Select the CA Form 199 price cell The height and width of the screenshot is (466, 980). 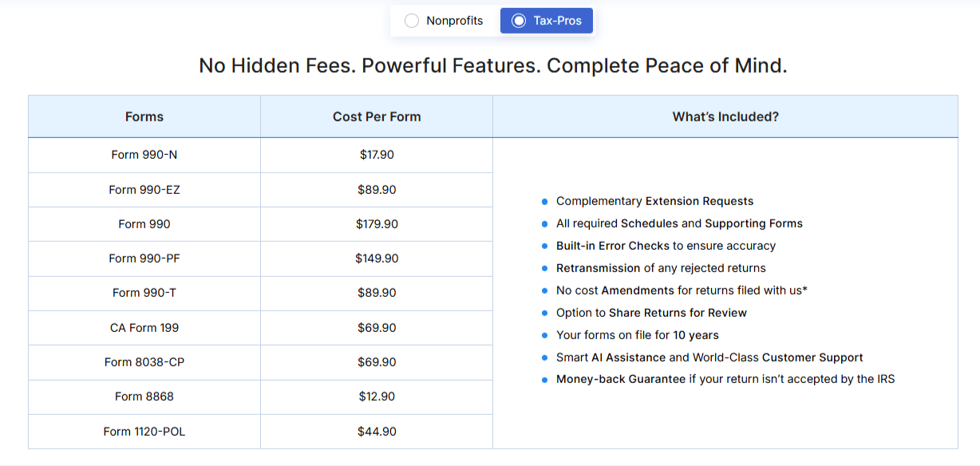376,327
